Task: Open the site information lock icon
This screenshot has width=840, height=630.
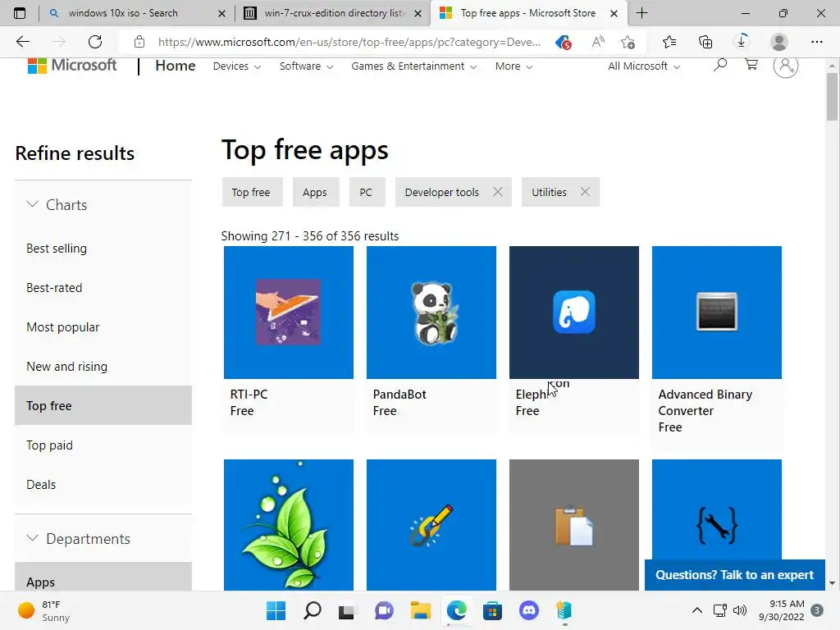Action: tap(139, 42)
